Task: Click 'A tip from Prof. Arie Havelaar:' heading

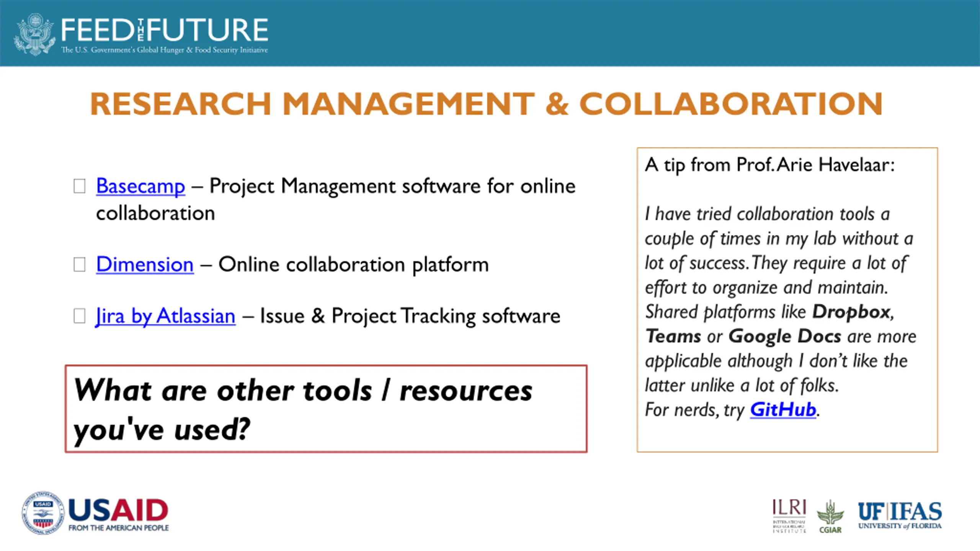Action: 770,165
